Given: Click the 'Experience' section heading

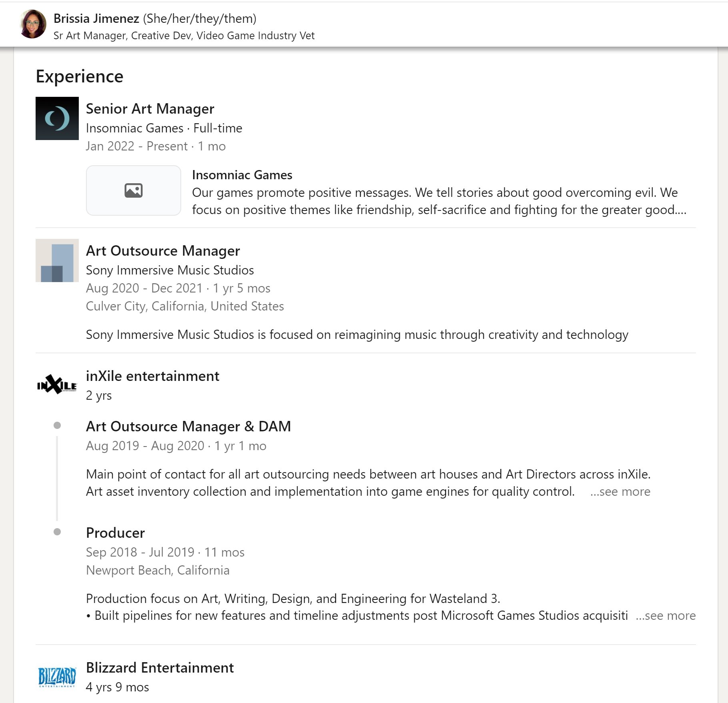Looking at the screenshot, I should click(x=80, y=76).
